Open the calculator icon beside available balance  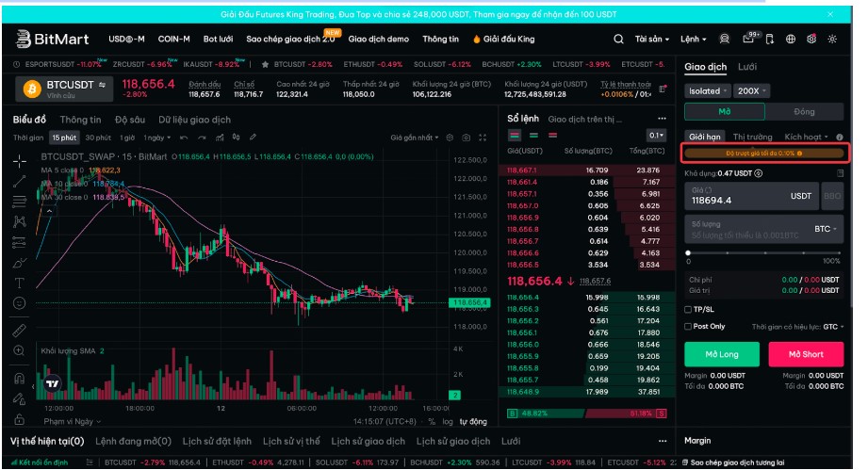(x=840, y=173)
